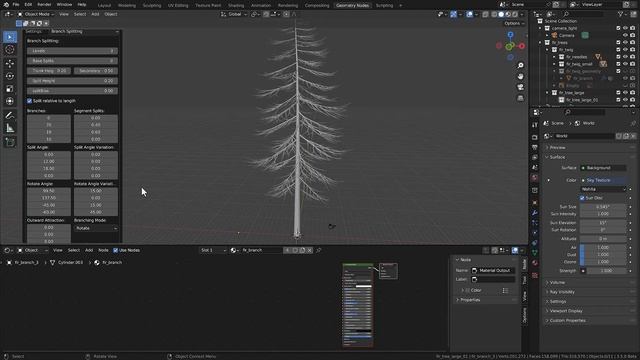Click the viewport zoom magnifier icon
This screenshot has height=360, width=640.
tap(520, 65)
